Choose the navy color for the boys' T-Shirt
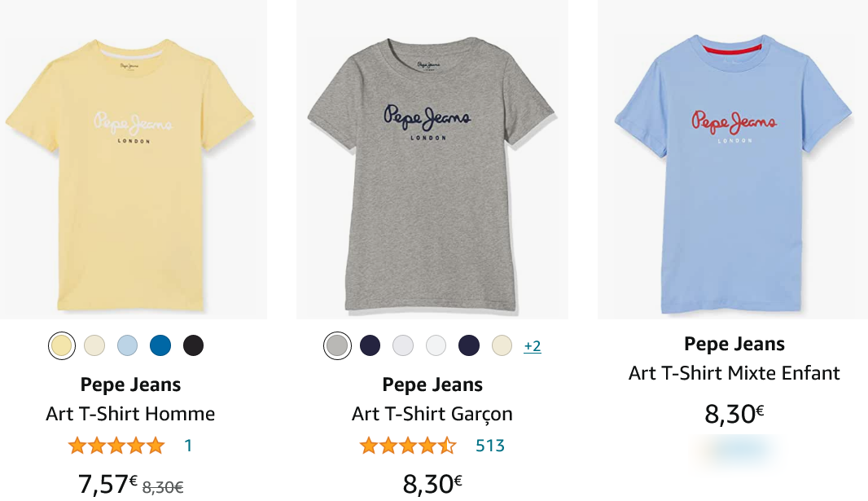 coord(370,345)
